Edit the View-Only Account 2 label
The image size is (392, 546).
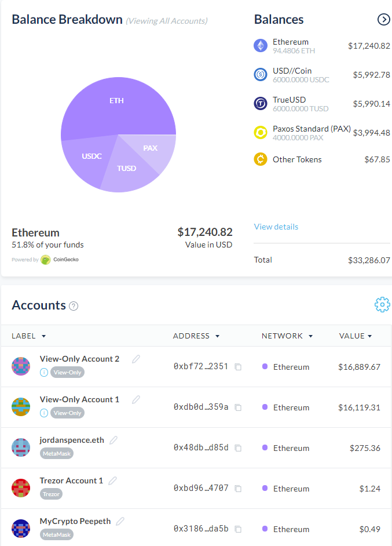pos(136,359)
